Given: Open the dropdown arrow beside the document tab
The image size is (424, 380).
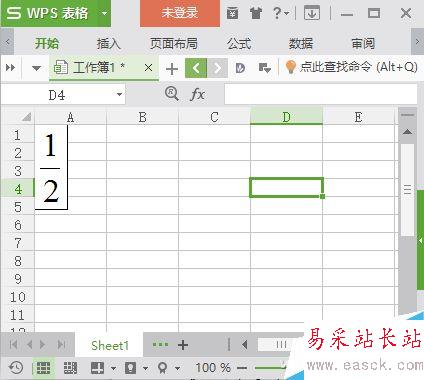Looking at the screenshot, I should [36, 68].
